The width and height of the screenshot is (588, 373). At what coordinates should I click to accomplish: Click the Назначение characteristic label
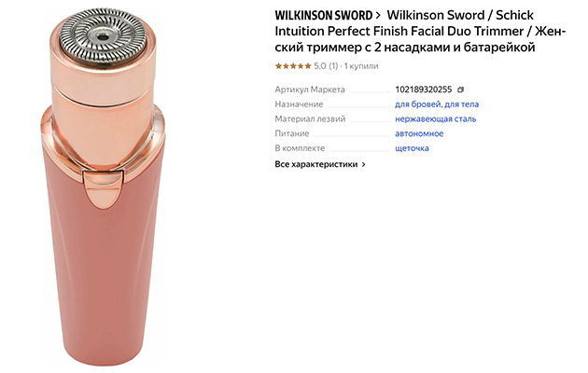(x=299, y=104)
